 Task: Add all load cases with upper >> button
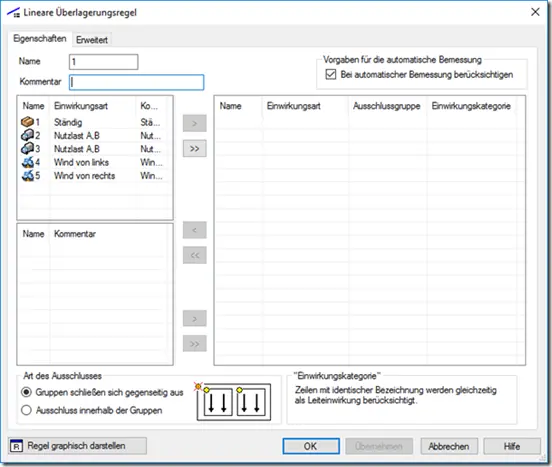tap(195, 149)
